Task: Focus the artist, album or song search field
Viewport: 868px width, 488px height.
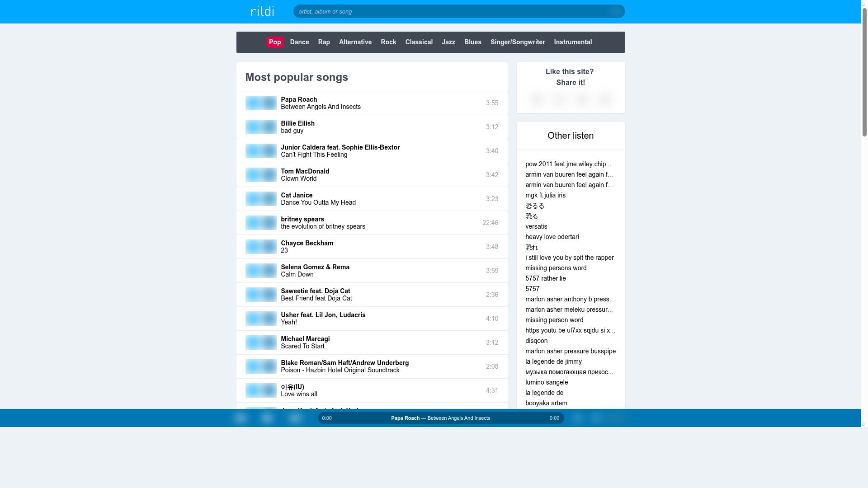Action: tap(452, 11)
